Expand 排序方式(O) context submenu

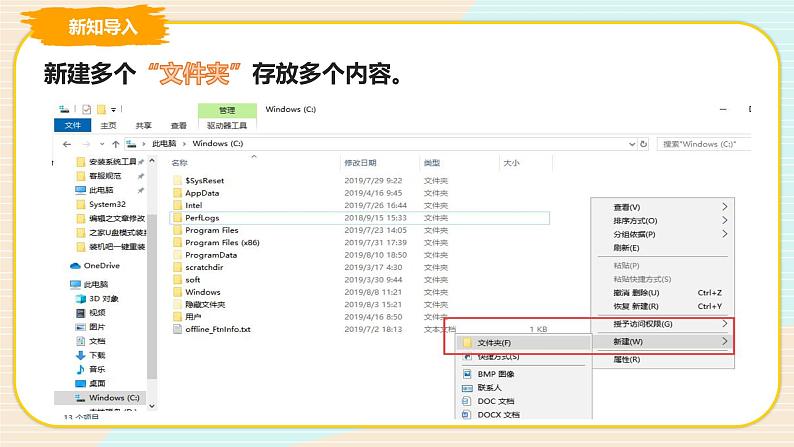[662, 221]
